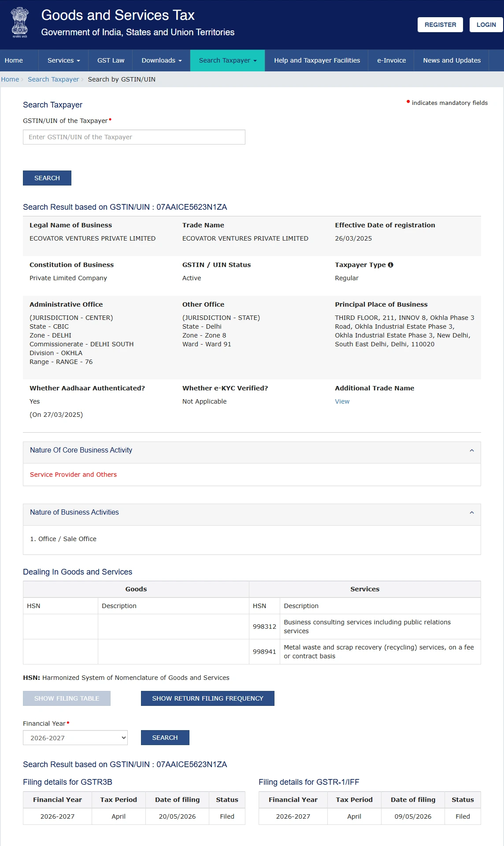Image resolution: width=504 pixels, height=846 pixels.
Task: Click the Aadhaar authentication date (On 27/03/2025)
Action: [x=56, y=415]
